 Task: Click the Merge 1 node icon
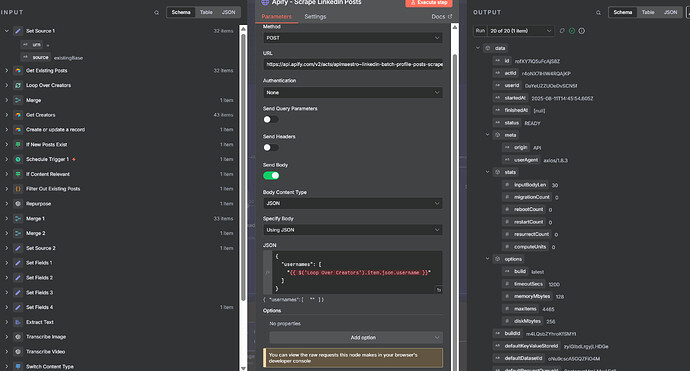coord(18,219)
